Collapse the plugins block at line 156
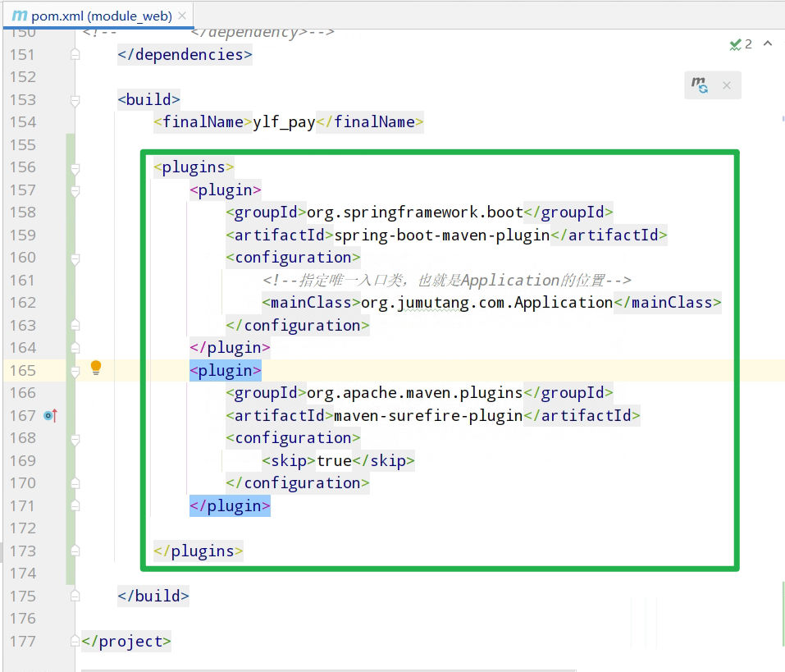785x672 pixels. click(75, 168)
